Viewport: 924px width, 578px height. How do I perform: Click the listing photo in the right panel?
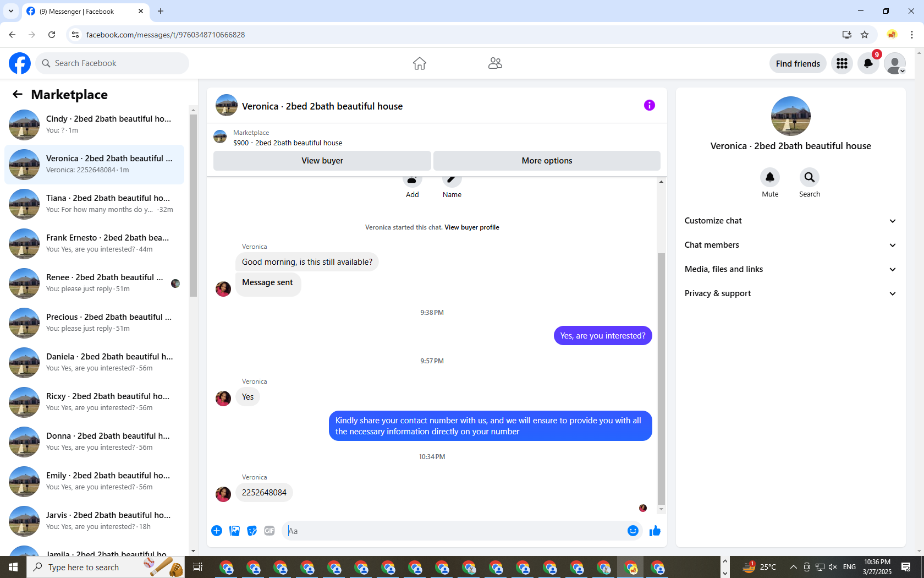click(791, 116)
